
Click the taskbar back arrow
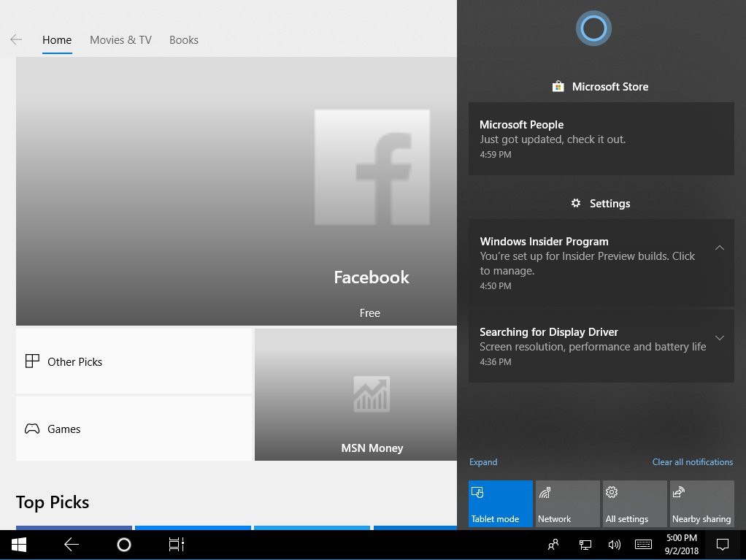pyautogui.click(x=72, y=545)
